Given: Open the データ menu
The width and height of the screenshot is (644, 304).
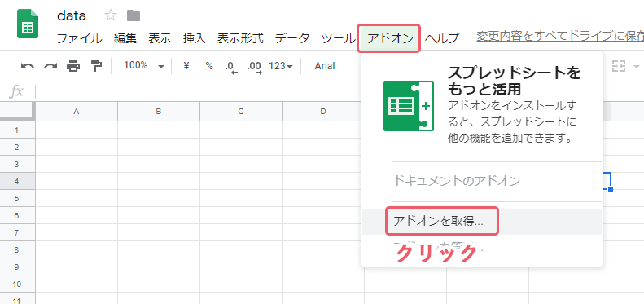Looking at the screenshot, I should [292, 38].
